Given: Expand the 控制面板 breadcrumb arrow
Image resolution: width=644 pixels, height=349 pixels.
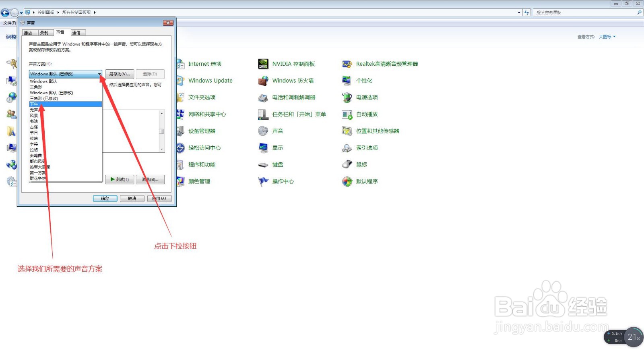Looking at the screenshot, I should (58, 12).
